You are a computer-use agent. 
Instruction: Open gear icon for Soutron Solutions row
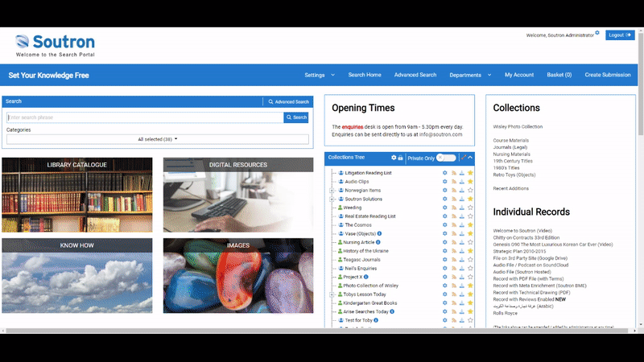[445, 199]
